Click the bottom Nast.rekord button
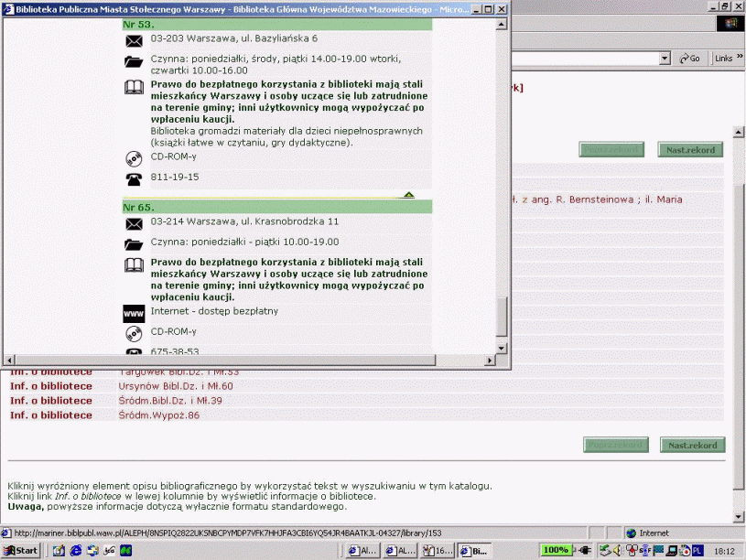This screenshot has width=746, height=560. tap(692, 446)
